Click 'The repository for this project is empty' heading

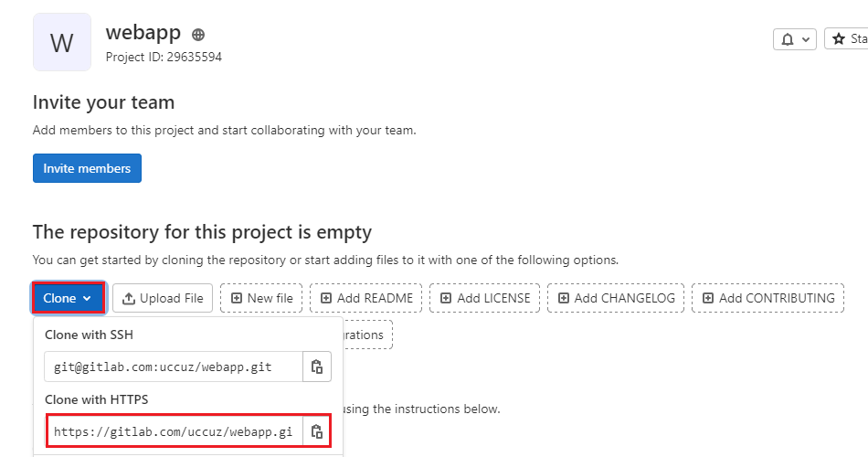point(202,232)
